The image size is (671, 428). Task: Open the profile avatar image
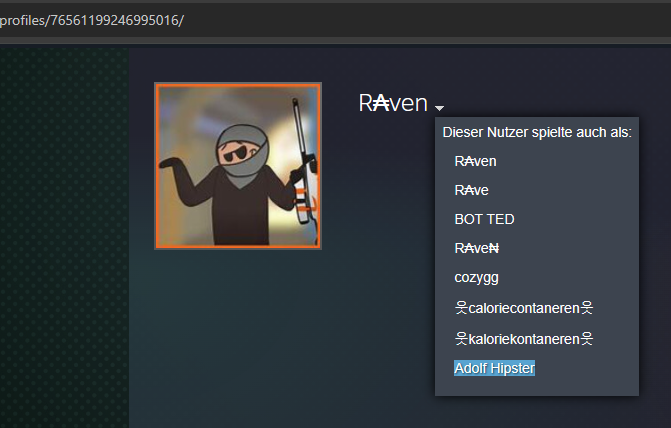[238, 166]
